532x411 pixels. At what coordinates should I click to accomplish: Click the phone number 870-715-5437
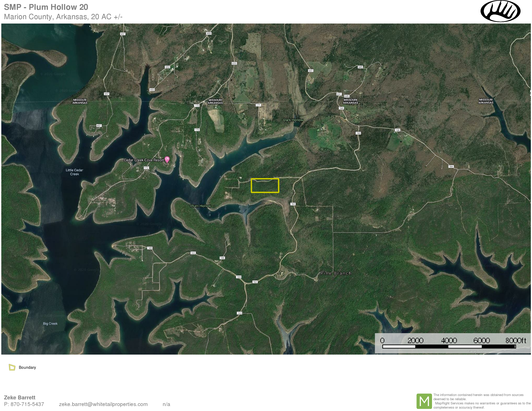click(27, 404)
